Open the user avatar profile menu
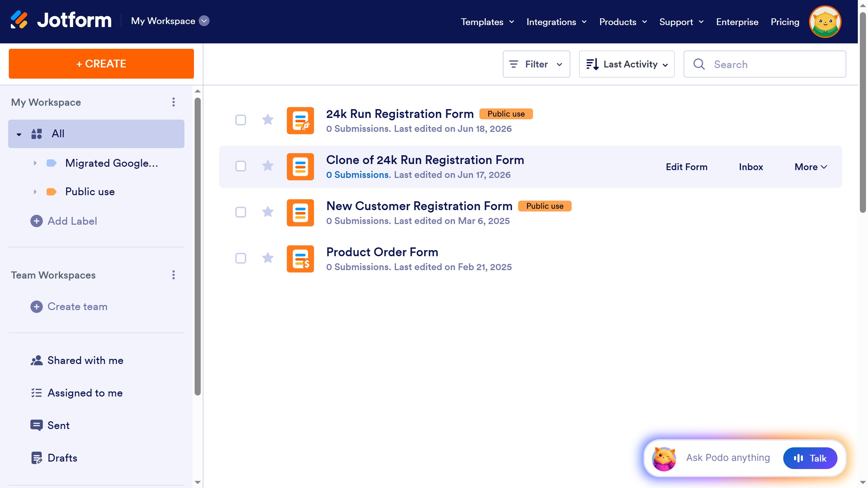 [x=825, y=22]
